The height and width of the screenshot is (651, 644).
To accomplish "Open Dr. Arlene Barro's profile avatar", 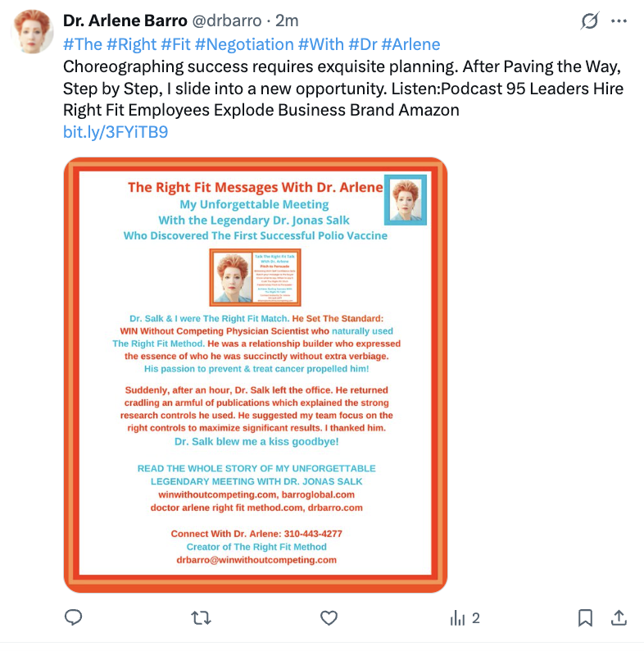I will (x=33, y=31).
